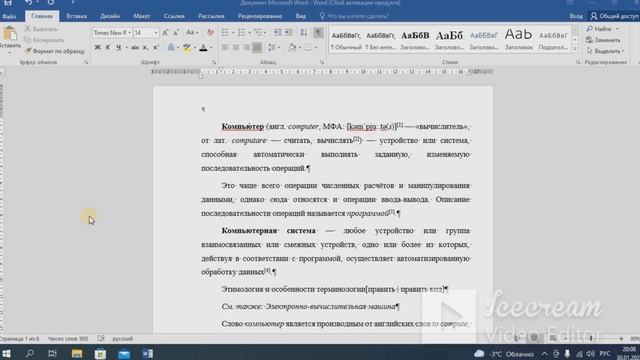
Task: Toggle Subscript formatting
Action: pos(145,47)
